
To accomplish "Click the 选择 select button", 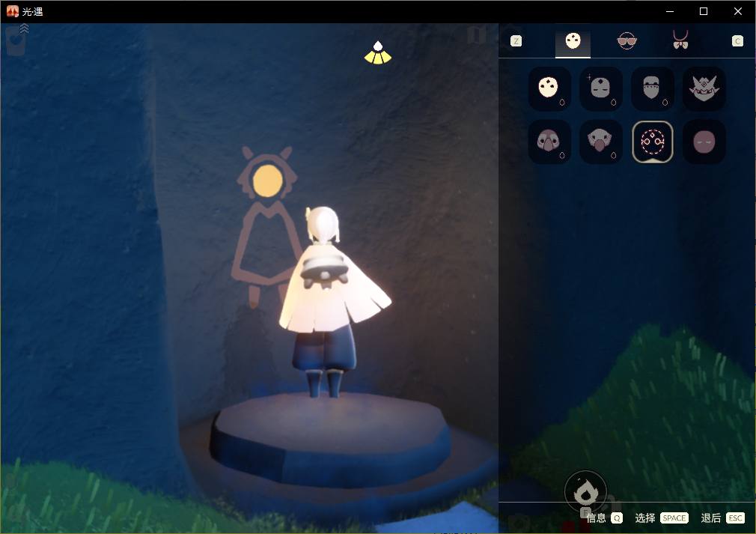I will pos(662,518).
